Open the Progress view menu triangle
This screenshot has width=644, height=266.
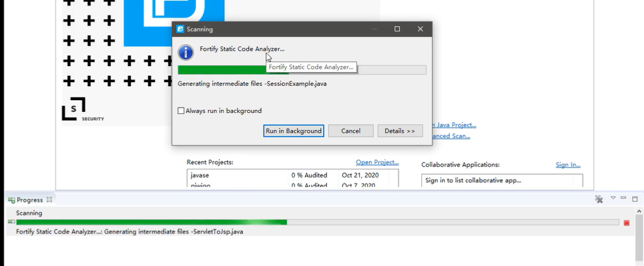tap(613, 198)
